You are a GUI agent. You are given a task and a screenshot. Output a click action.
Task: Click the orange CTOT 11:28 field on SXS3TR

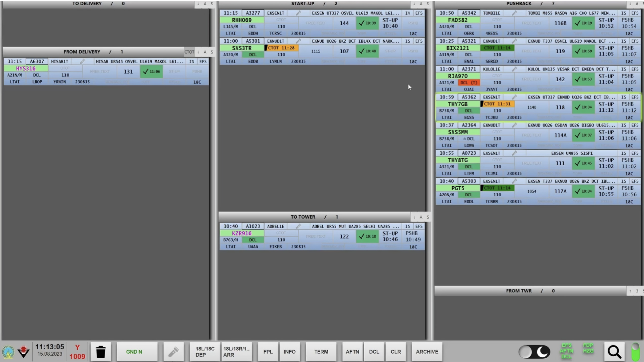(281, 48)
